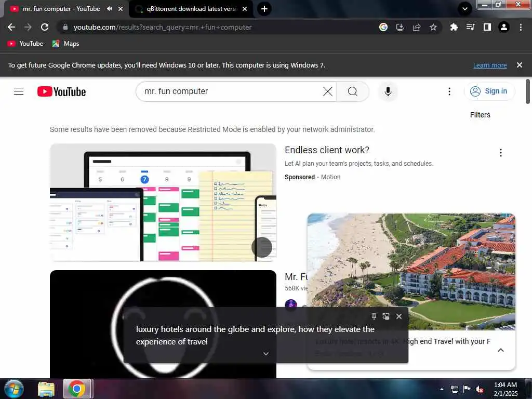
Task: Reload the YouTube results page
Action: [45, 27]
